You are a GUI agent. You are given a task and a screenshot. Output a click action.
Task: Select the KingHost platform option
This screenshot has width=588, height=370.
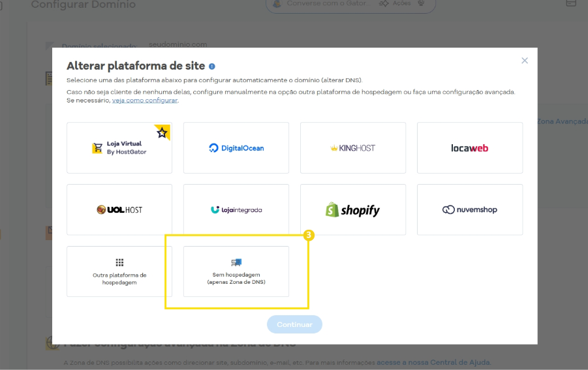[353, 148]
